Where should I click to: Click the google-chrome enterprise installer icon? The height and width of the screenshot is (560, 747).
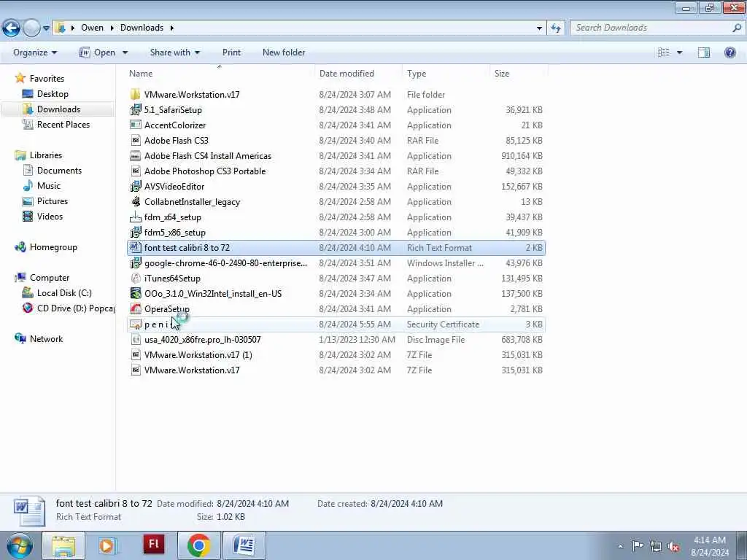135,262
